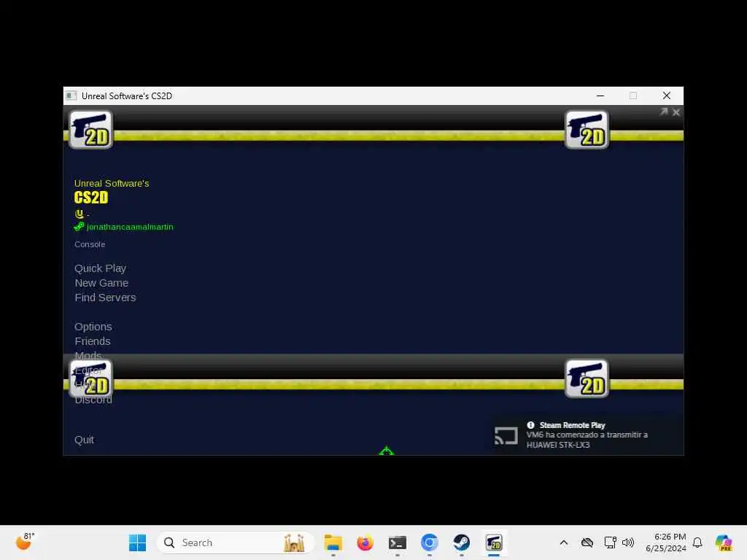Start a Quick Play match
Screen dimensions: 747x560
tap(100, 268)
